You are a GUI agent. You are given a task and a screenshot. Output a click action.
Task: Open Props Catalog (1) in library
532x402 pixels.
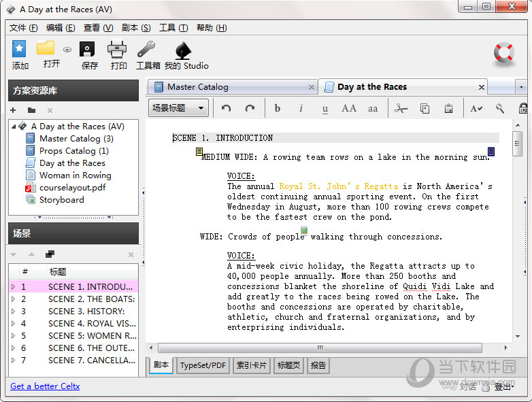(74, 151)
